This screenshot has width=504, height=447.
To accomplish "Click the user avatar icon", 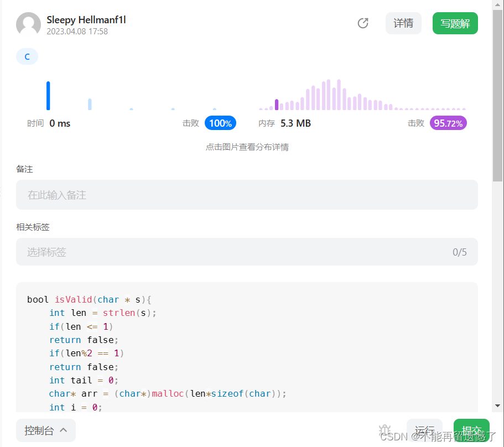I will click(28, 24).
